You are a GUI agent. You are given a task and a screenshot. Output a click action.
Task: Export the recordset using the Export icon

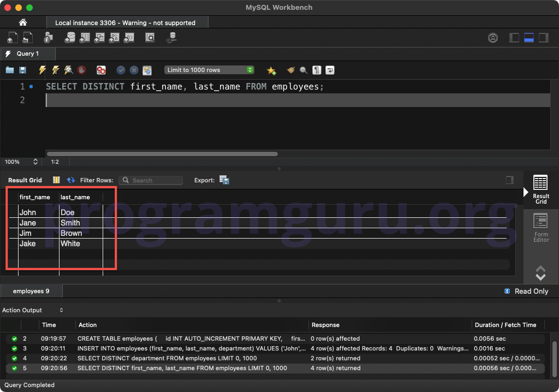[x=224, y=180]
